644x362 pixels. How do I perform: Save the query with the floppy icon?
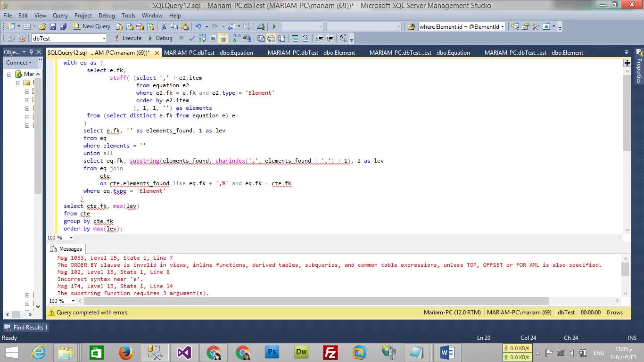click(53, 26)
